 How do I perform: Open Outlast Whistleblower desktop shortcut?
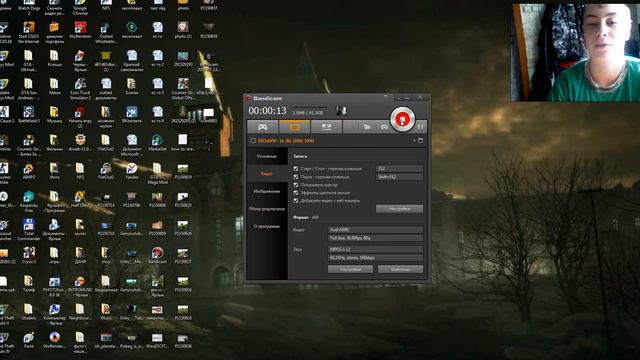click(x=106, y=32)
